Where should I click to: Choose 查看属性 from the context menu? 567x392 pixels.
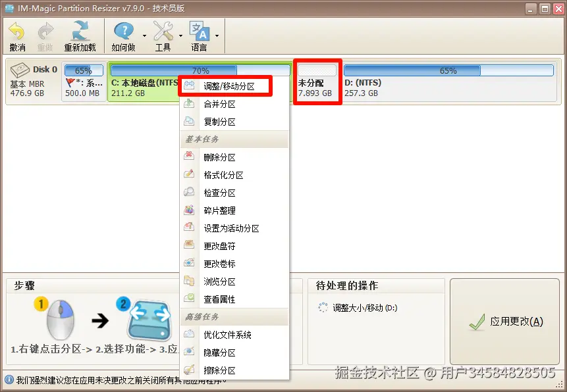point(234,299)
